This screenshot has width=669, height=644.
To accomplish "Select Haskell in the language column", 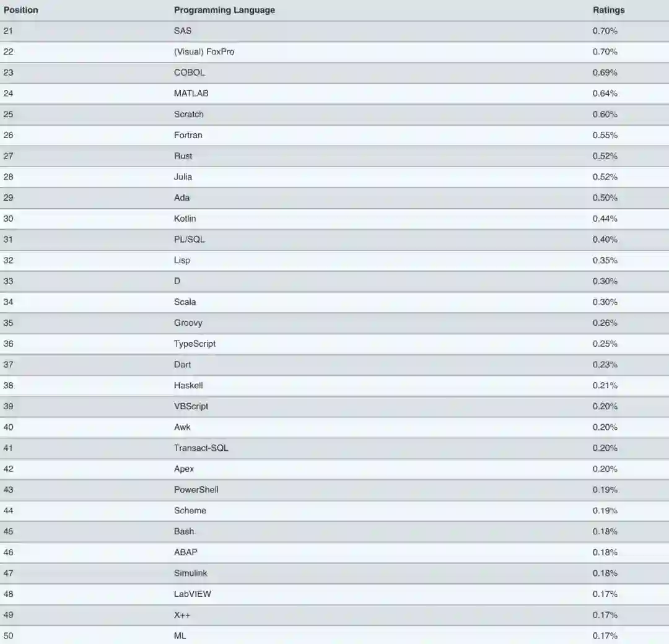I will [188, 385].
